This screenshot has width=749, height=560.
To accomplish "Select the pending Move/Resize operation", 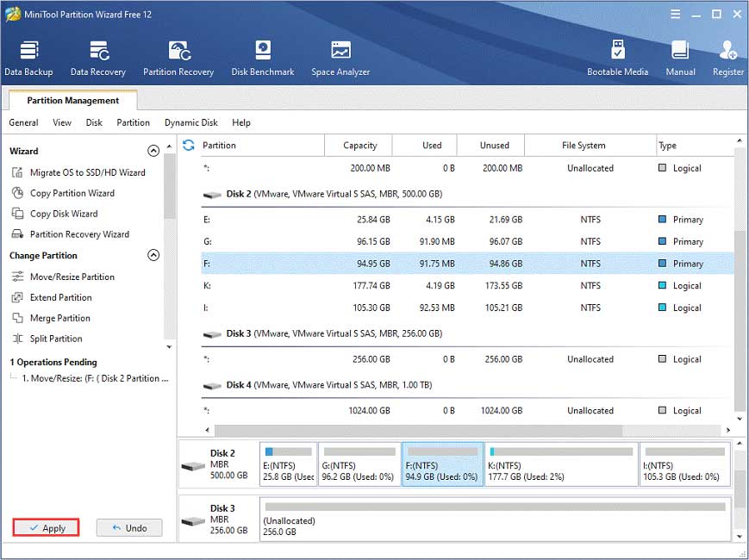I will coord(95,378).
